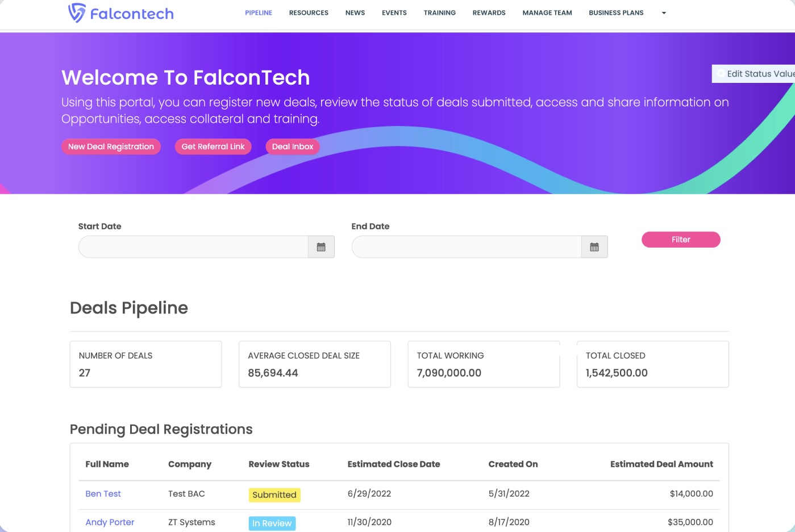
Task: Open Business Plans nav item
Action: pos(616,13)
